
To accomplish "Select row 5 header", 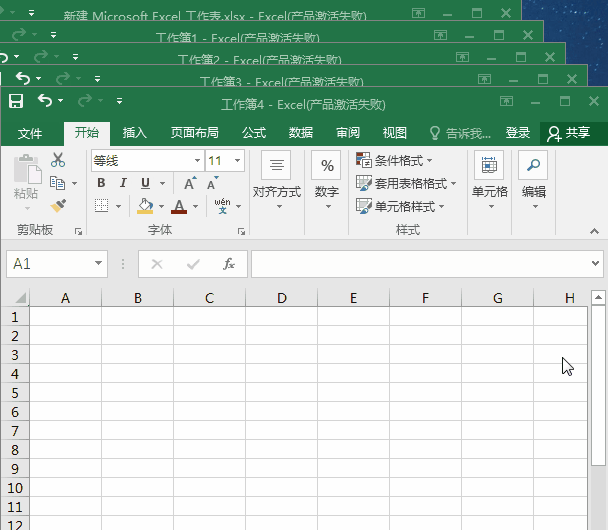I will pos(15,392).
